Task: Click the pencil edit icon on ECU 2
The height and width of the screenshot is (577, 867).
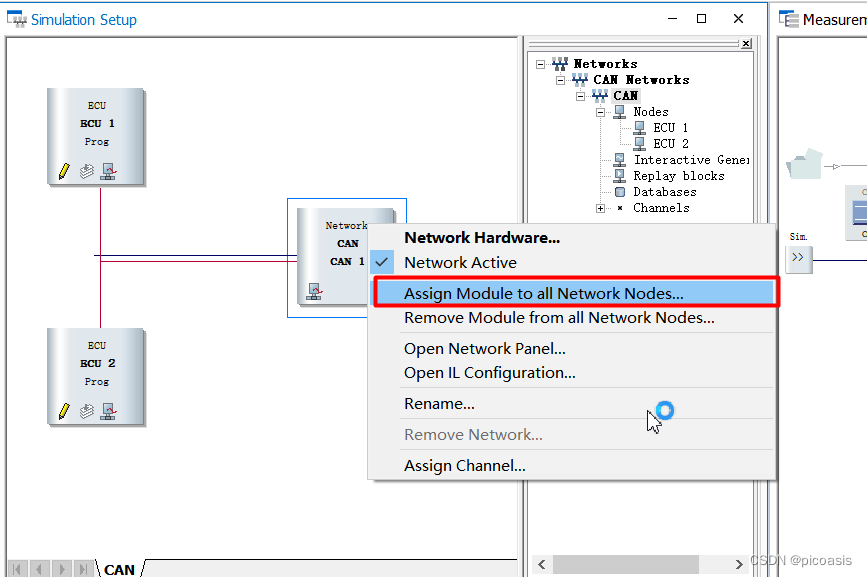Action: click(x=64, y=411)
